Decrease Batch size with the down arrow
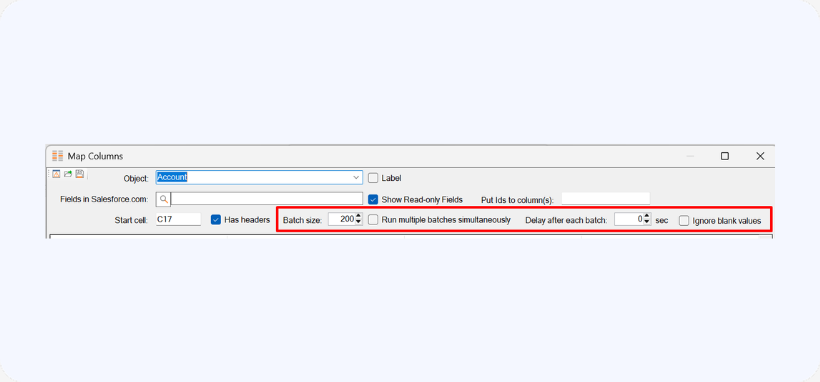820x382 pixels. [358, 222]
